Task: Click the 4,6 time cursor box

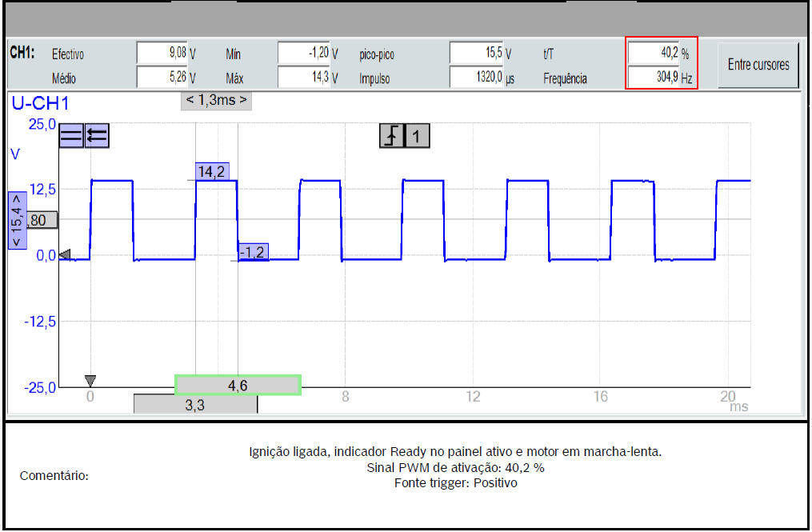Action: (x=238, y=385)
